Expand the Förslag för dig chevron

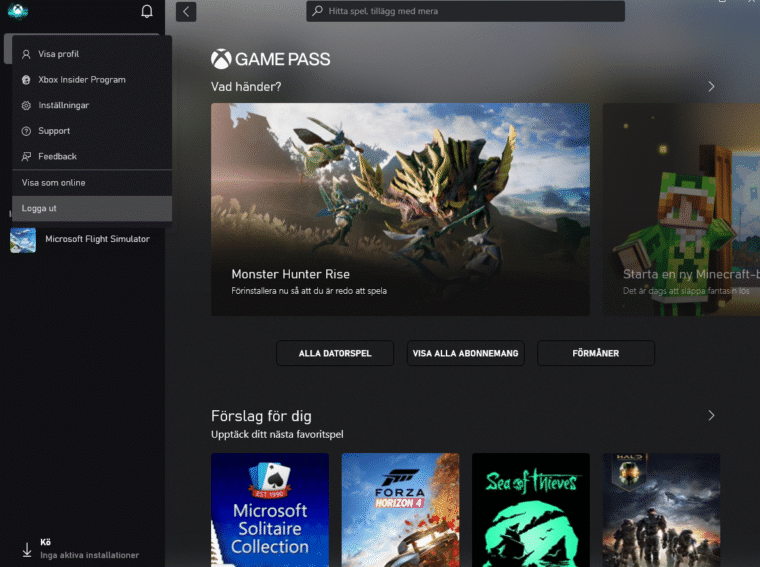(x=711, y=416)
